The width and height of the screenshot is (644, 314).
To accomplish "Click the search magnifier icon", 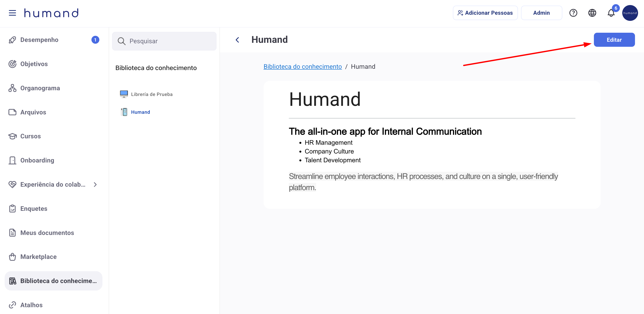I will tap(122, 41).
